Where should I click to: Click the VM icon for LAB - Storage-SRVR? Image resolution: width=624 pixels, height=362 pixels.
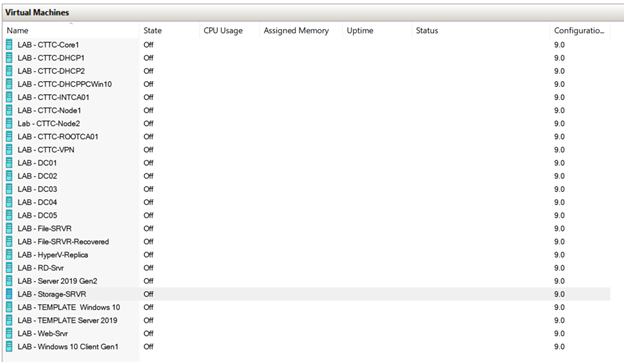pos(9,294)
